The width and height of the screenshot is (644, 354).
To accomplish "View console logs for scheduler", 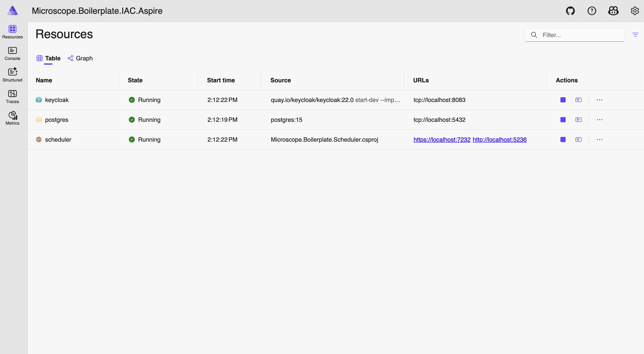I will click(x=579, y=139).
